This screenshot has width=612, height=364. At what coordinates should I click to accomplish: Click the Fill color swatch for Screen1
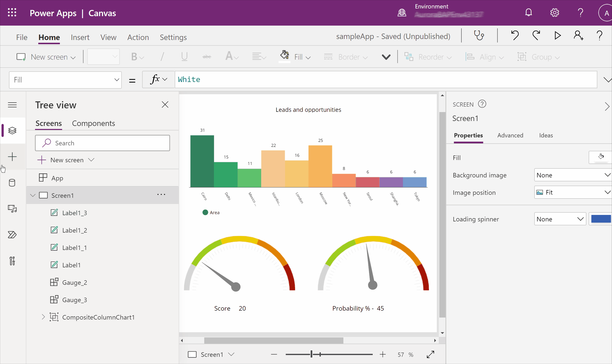(600, 157)
